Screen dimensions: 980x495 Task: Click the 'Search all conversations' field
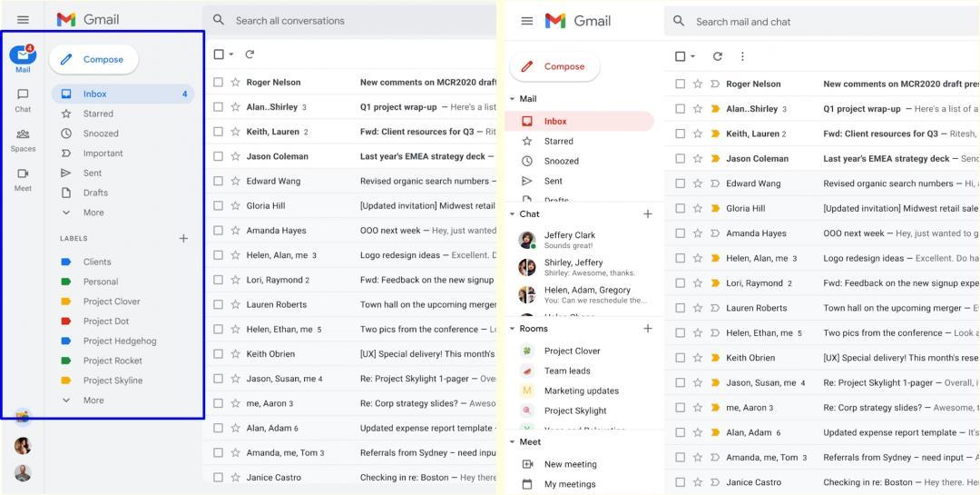[x=348, y=20]
